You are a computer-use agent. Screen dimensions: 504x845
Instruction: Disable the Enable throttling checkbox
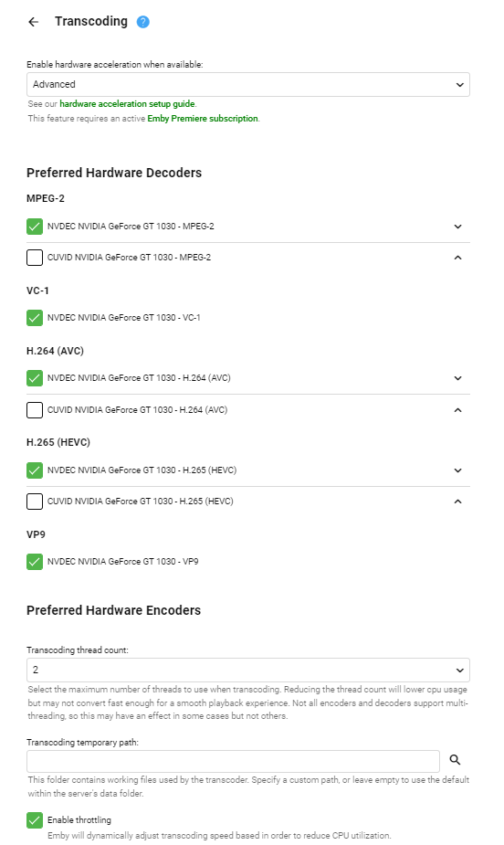tap(35, 820)
